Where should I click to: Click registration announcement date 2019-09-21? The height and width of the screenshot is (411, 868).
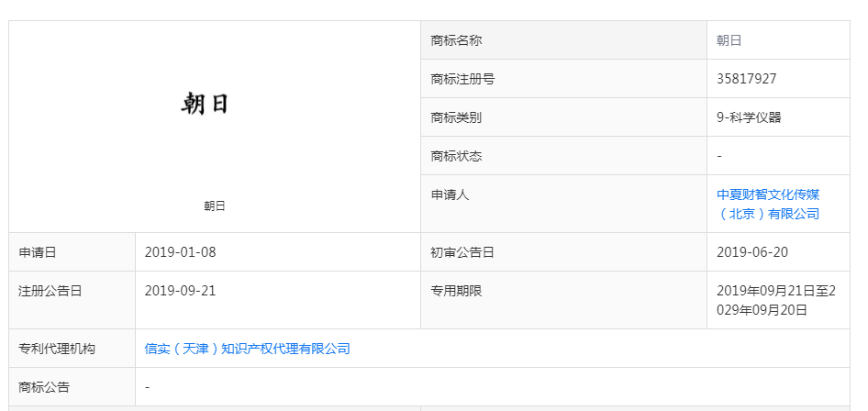pos(181,291)
